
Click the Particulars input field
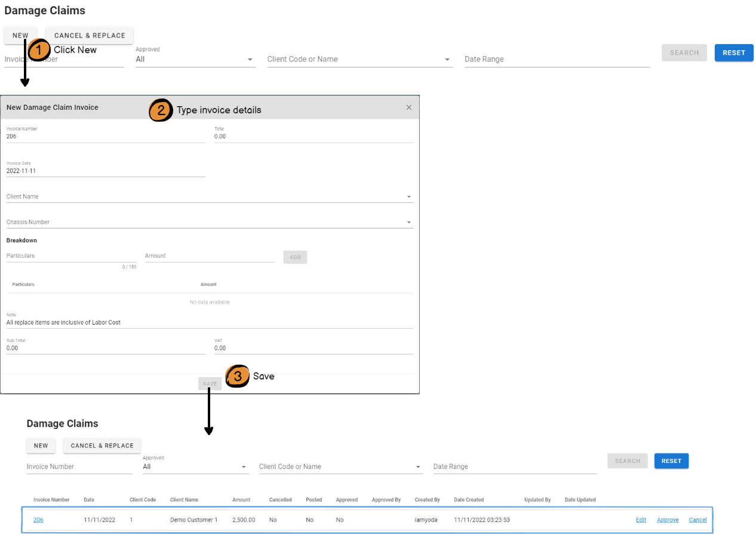point(72,256)
